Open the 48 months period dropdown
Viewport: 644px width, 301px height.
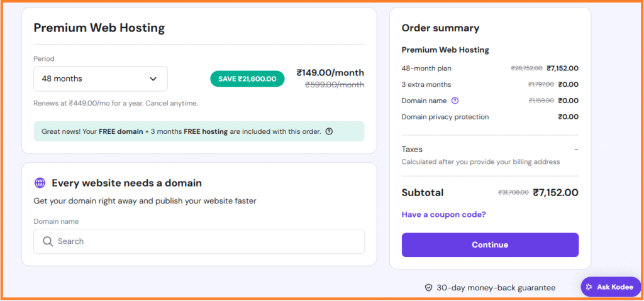pyautogui.click(x=100, y=79)
